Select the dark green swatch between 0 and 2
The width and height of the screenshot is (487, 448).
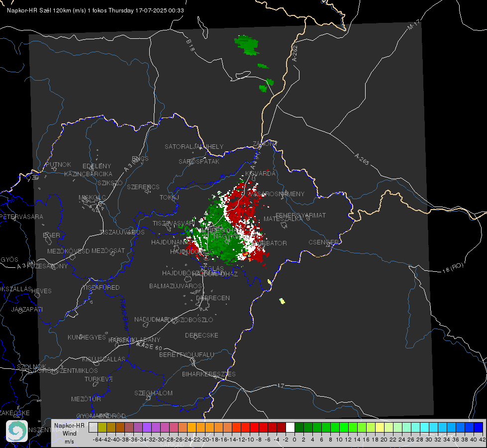point(299,428)
